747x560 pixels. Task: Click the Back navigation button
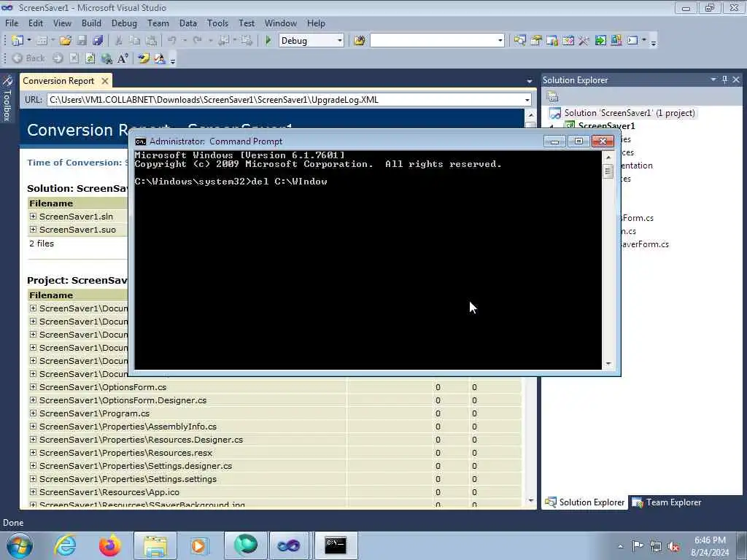coord(28,58)
